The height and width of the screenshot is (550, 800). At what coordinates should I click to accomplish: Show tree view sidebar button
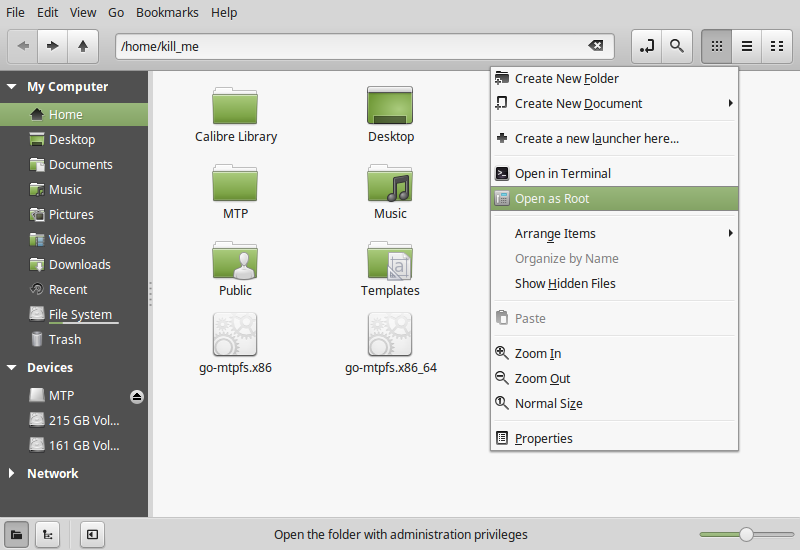click(x=47, y=535)
